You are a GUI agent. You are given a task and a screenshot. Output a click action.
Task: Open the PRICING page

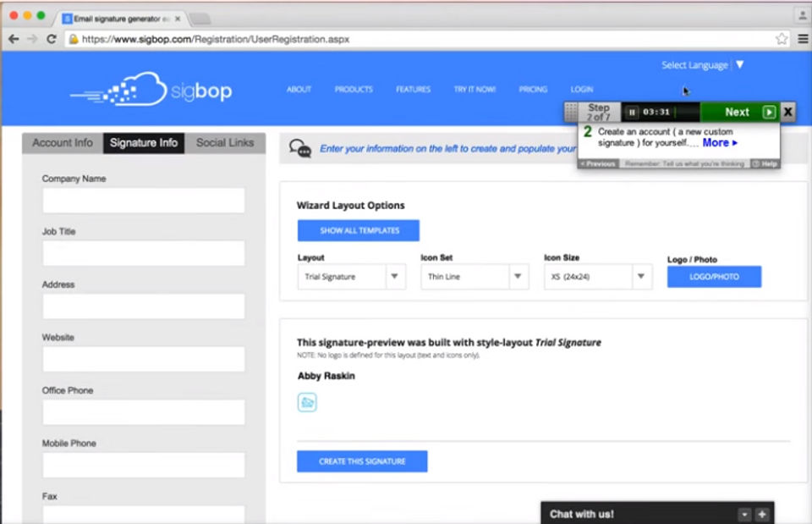pyautogui.click(x=533, y=89)
